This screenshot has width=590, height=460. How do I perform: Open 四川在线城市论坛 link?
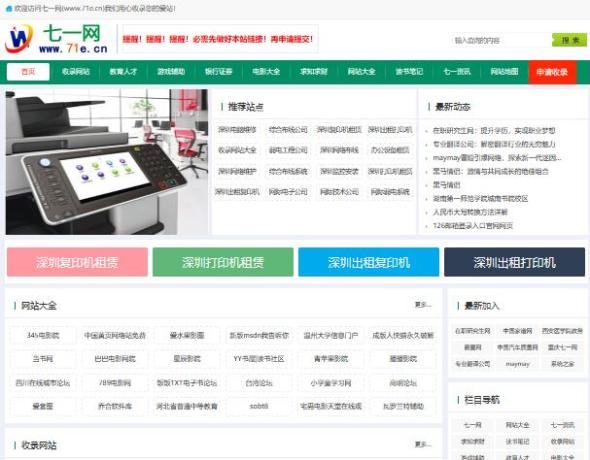43,383
